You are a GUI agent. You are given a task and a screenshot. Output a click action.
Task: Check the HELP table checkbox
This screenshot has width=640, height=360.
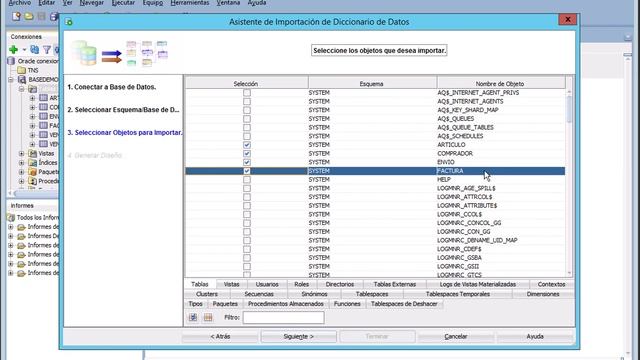pyautogui.click(x=247, y=180)
